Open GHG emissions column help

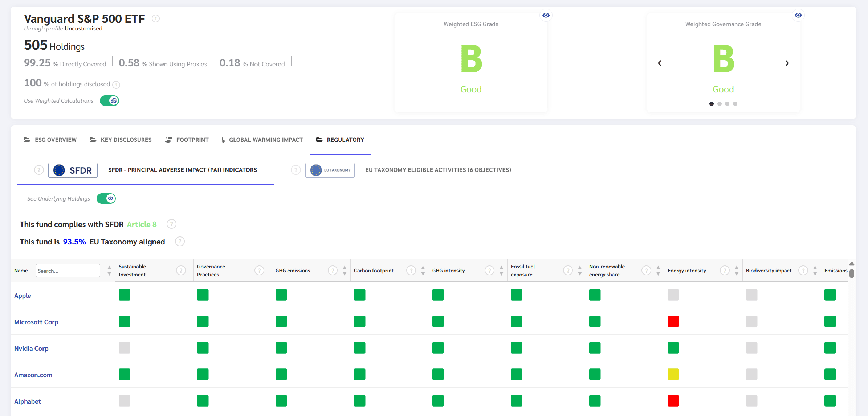333,271
